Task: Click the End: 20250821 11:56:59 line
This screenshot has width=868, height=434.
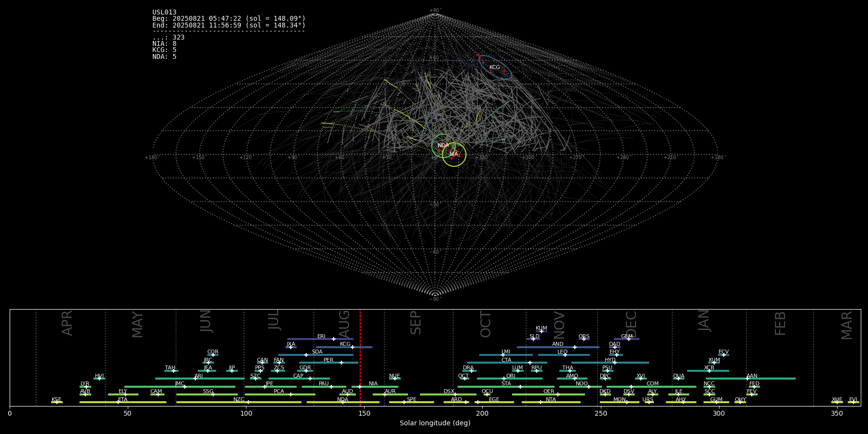Action: 229,25
